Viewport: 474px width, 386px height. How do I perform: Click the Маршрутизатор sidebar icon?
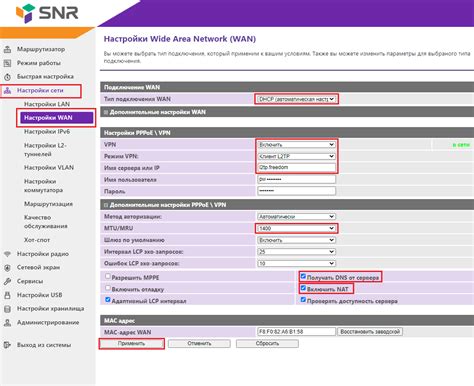pyautogui.click(x=7, y=49)
